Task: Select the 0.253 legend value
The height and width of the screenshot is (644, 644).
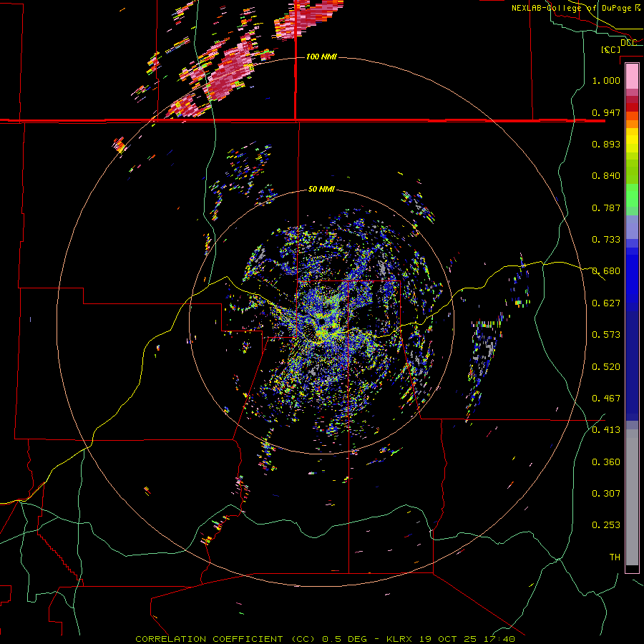Action: pos(606,525)
